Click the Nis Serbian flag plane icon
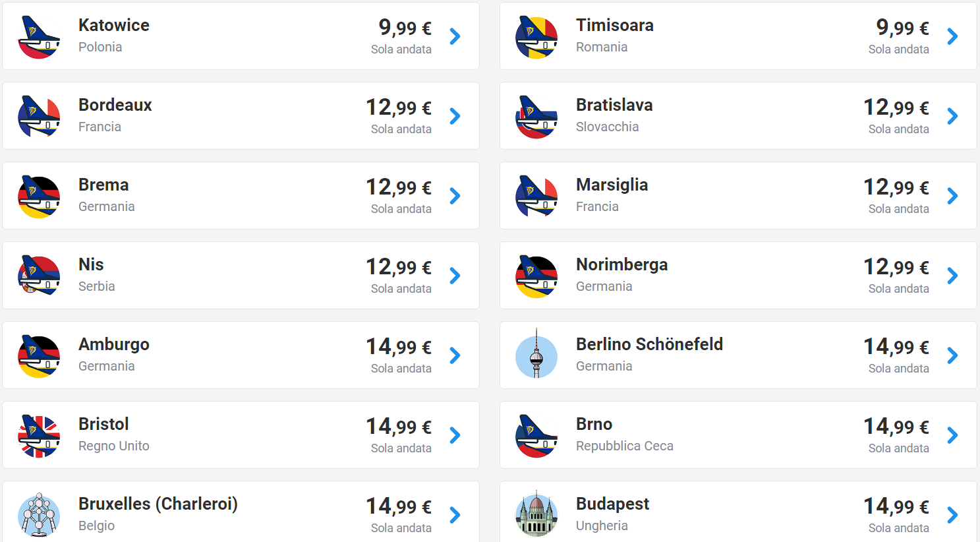The image size is (980, 542). (x=39, y=276)
